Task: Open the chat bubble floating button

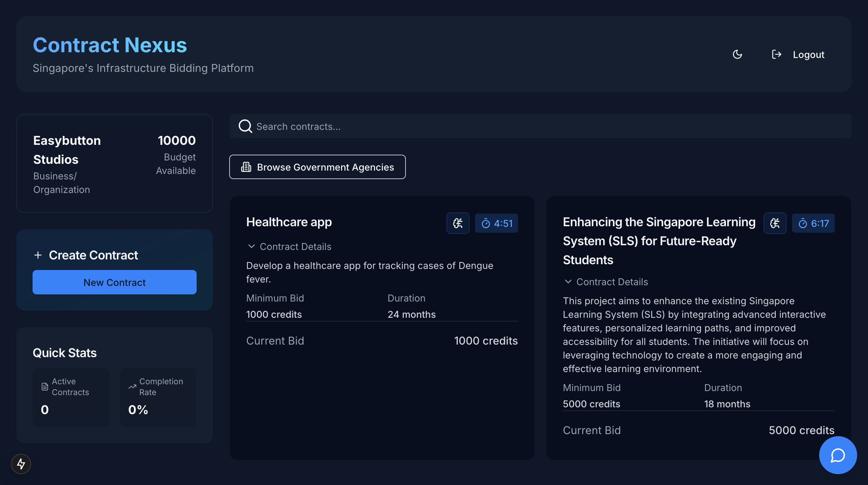Action: point(838,455)
